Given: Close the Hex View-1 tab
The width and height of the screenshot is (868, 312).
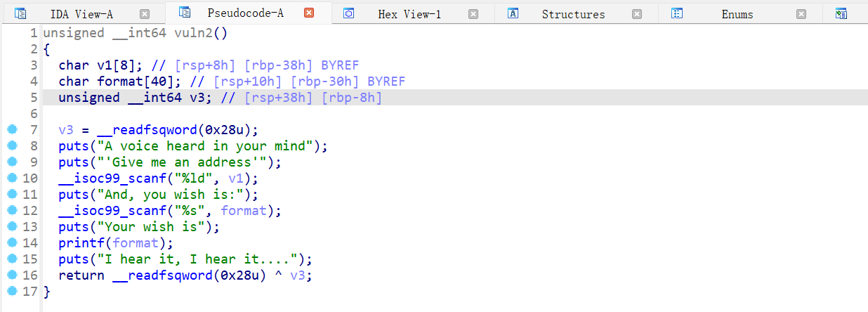Looking at the screenshot, I should [473, 14].
